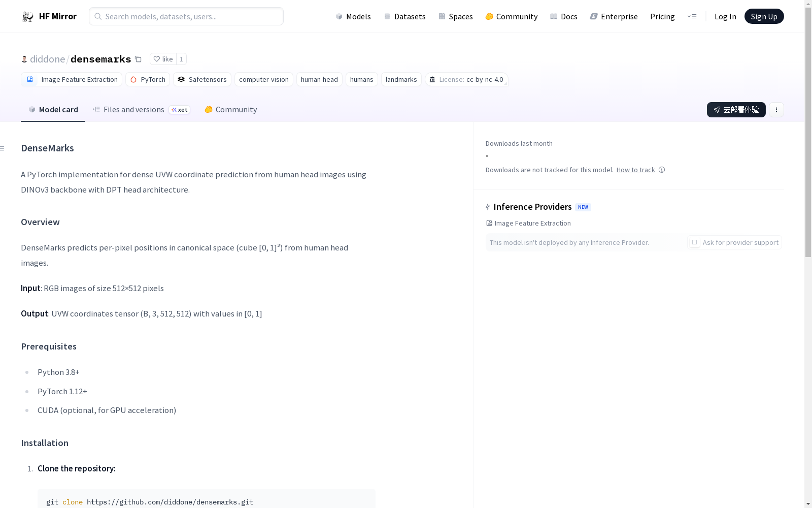Viewport: 812px width, 508px height.
Task: Select the Image Feature Extraction tag
Action: tap(72, 79)
